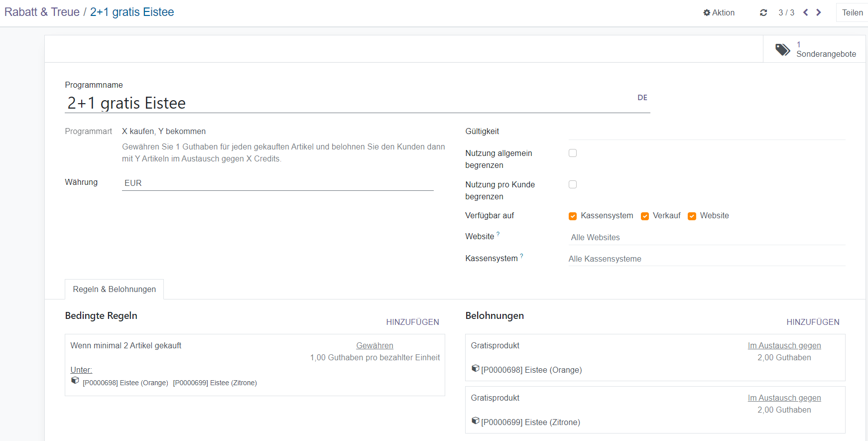Click the Programmname text field

[349, 103]
